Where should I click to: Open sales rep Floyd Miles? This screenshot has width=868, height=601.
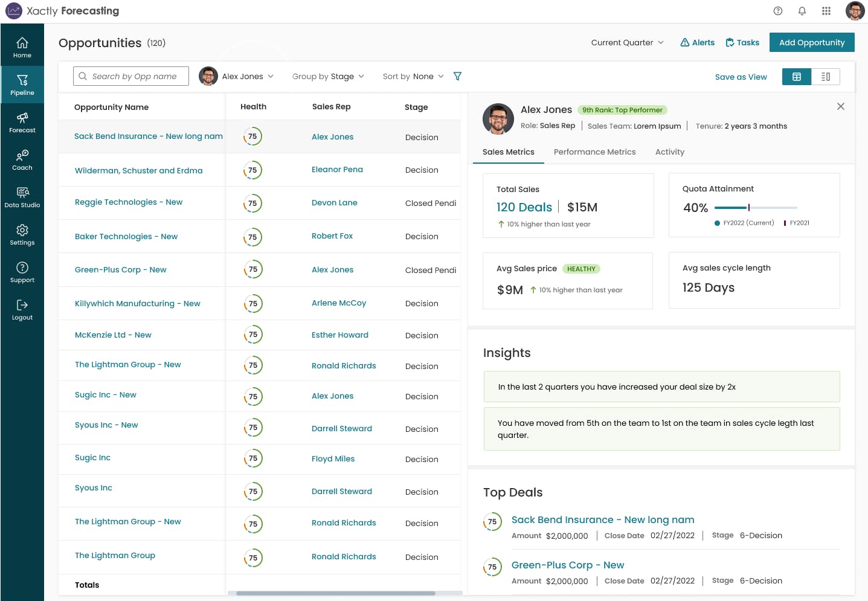pos(333,458)
